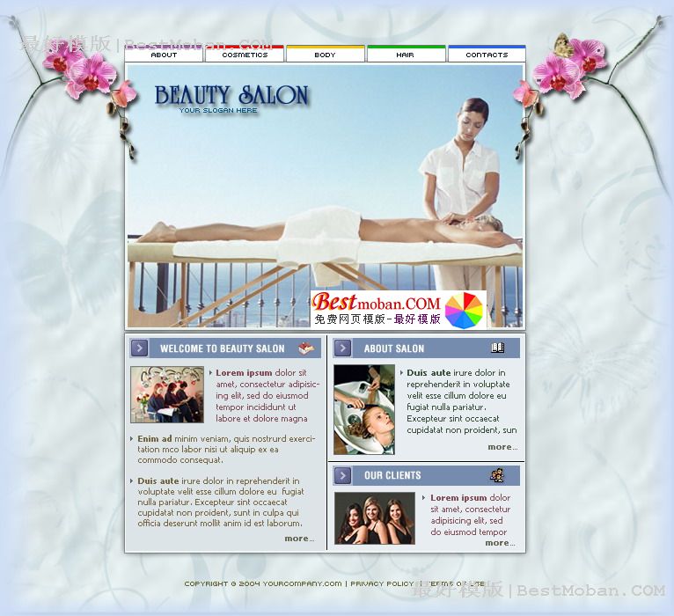Image resolution: width=674 pixels, height=616 pixels.
Task: Follow the more link in Welcome section
Action: (x=299, y=539)
